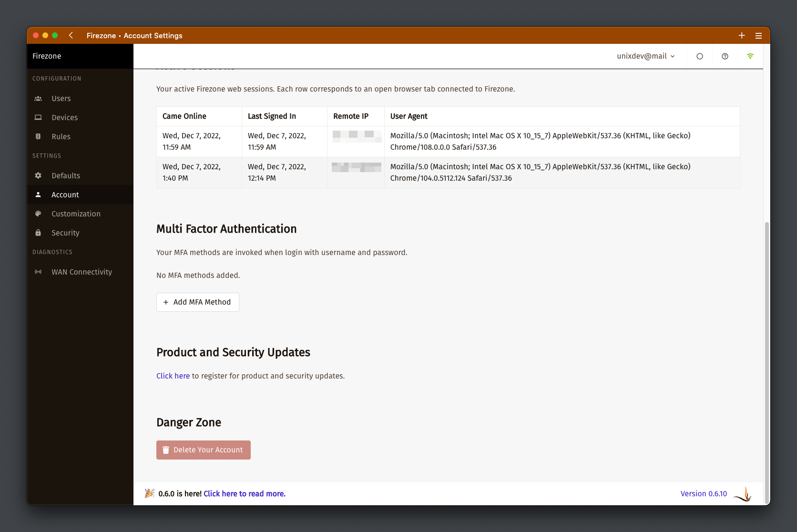Open the Users menu item
The image size is (797, 532).
coord(80,99)
